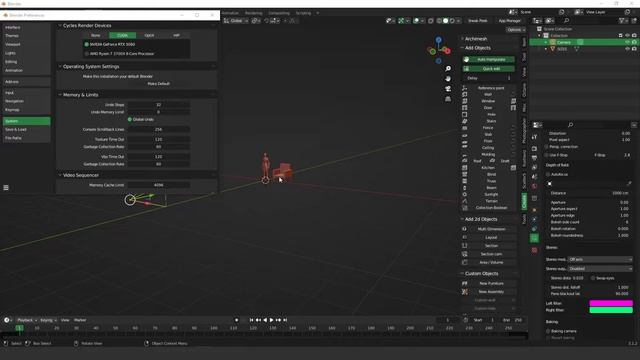
Task: Enable Baking camera checkbox
Action: point(548,331)
